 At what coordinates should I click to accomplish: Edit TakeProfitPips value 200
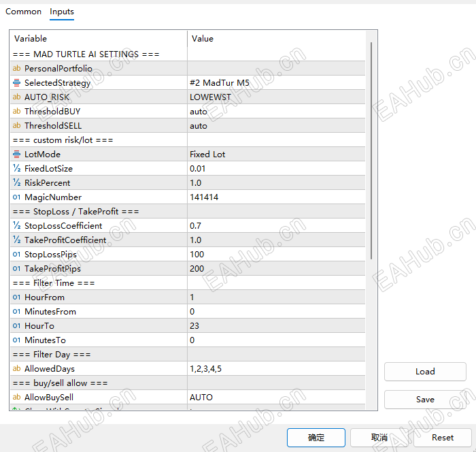coord(276,268)
